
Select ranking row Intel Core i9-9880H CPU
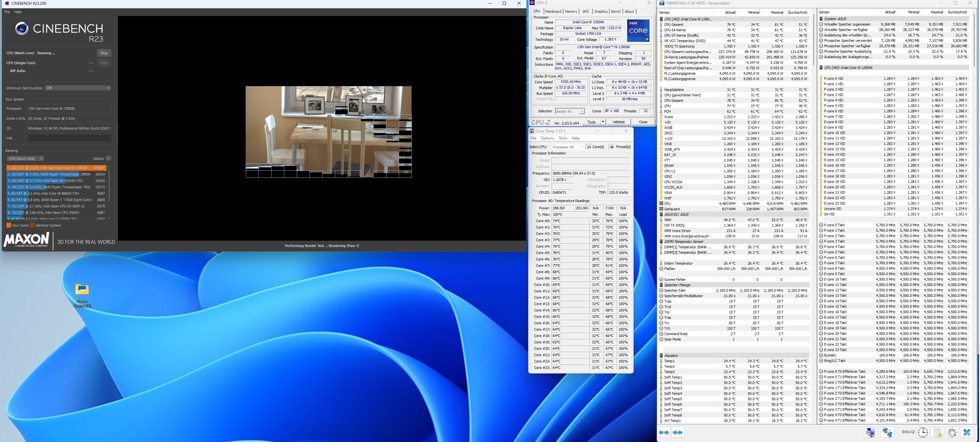(56, 193)
